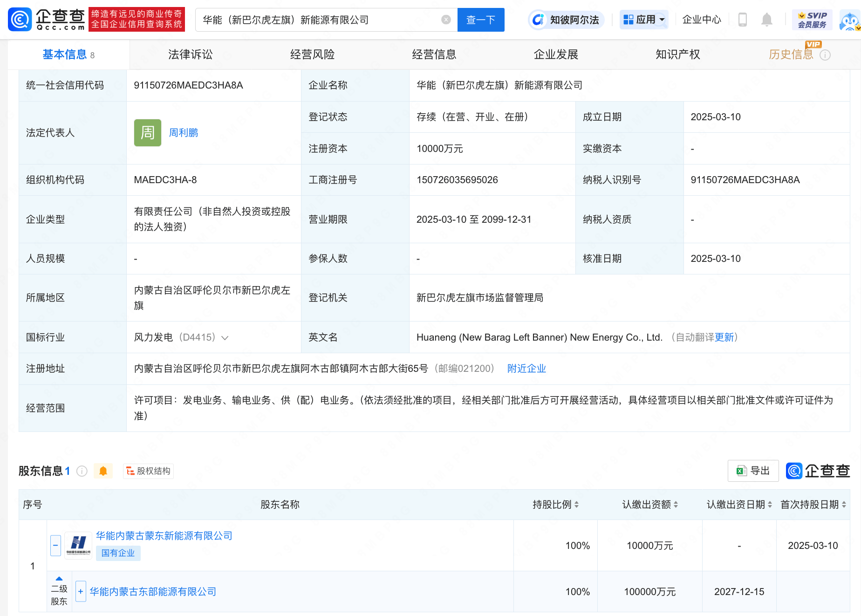Open legal representative 周利鹏 link
Screen dimensions: 861x616
tap(183, 133)
